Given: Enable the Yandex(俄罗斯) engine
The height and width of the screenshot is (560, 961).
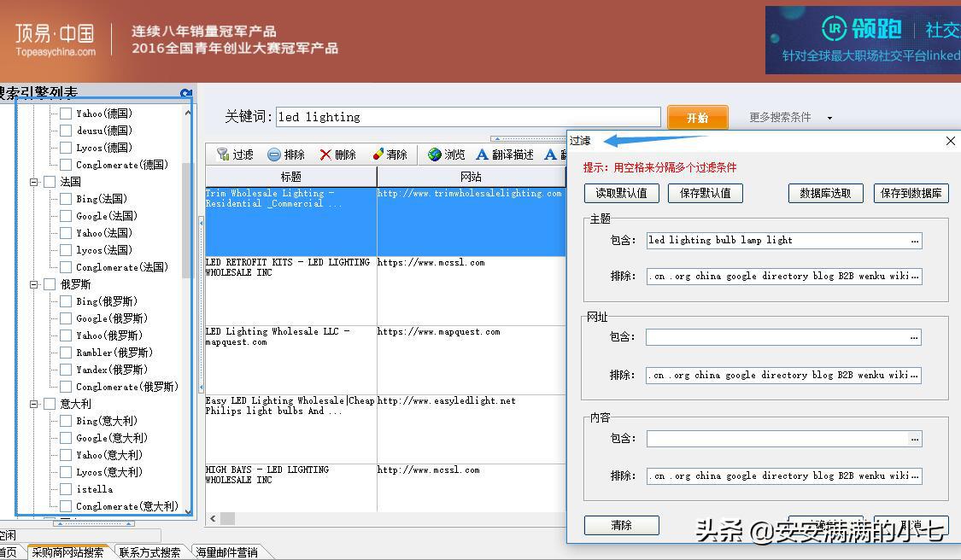Looking at the screenshot, I should (x=65, y=369).
